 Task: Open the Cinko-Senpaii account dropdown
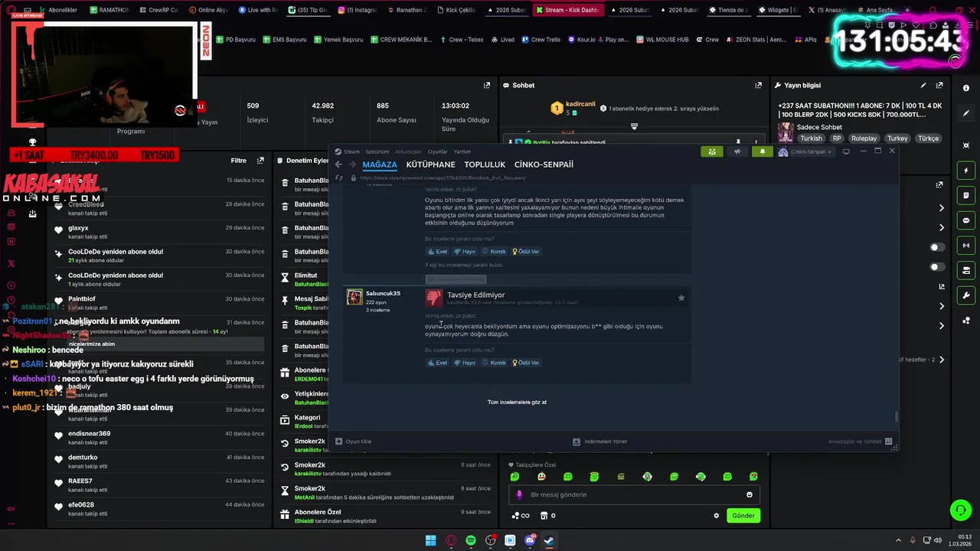(x=805, y=152)
